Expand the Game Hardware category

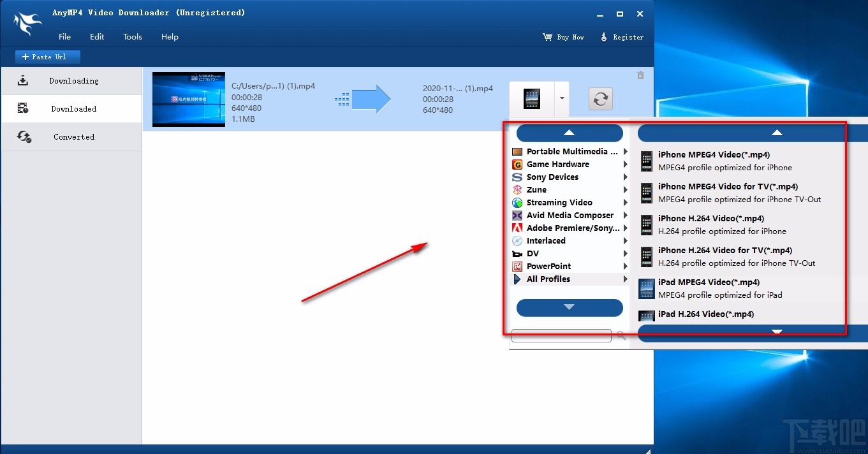625,165
